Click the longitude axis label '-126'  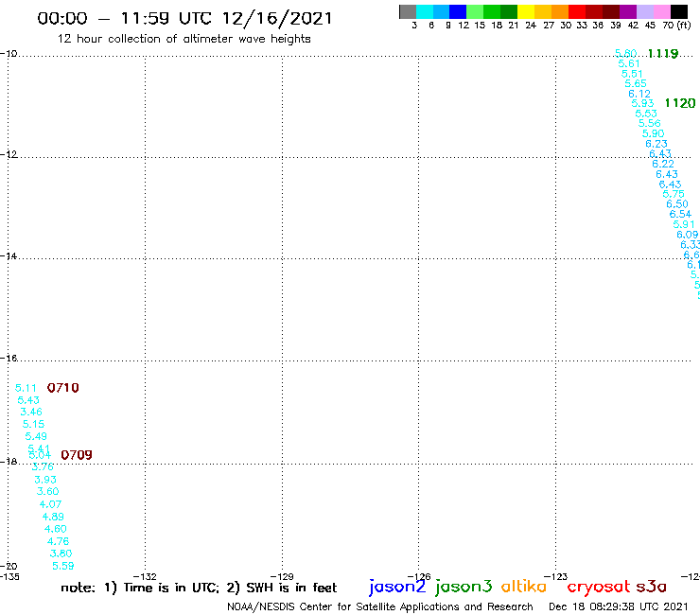click(419, 576)
